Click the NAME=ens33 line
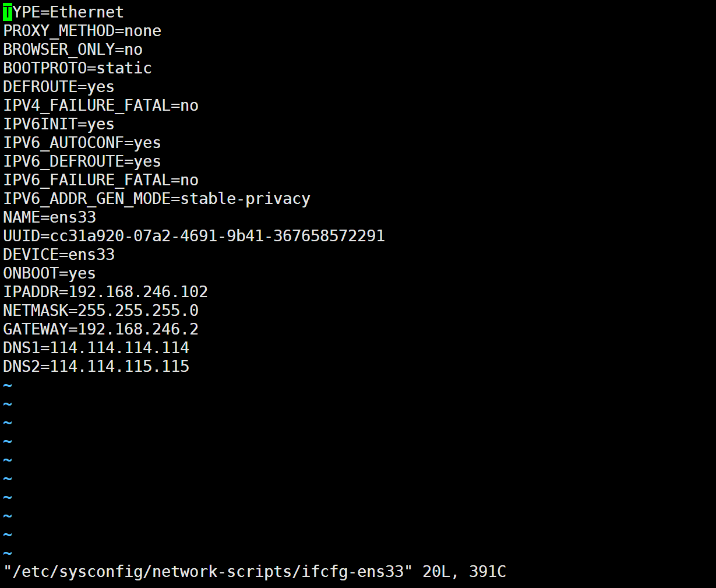This screenshot has height=588, width=716. click(x=50, y=217)
